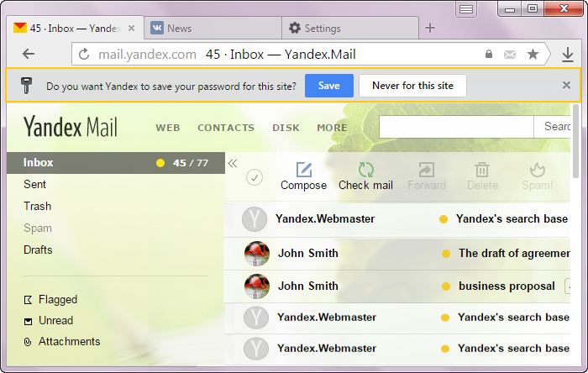The height and width of the screenshot is (373, 588).
Task: Click the 45 / 77 inbox counter
Action: click(x=191, y=163)
